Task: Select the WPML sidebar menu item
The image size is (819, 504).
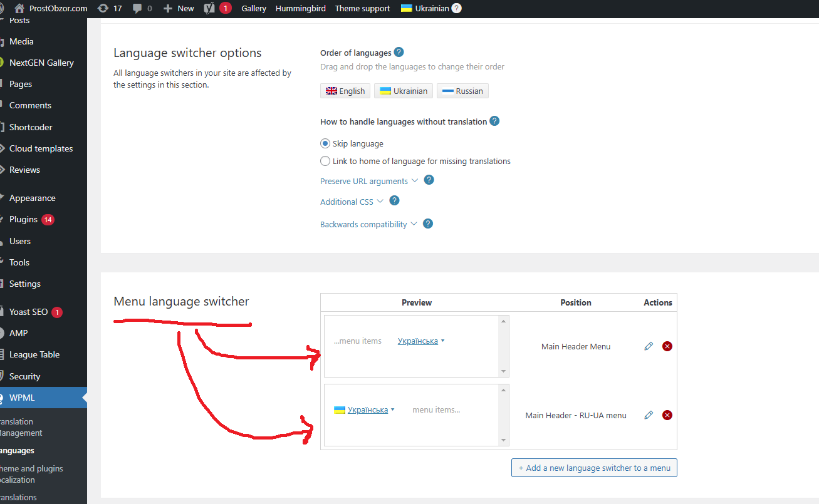Action: click(x=43, y=398)
